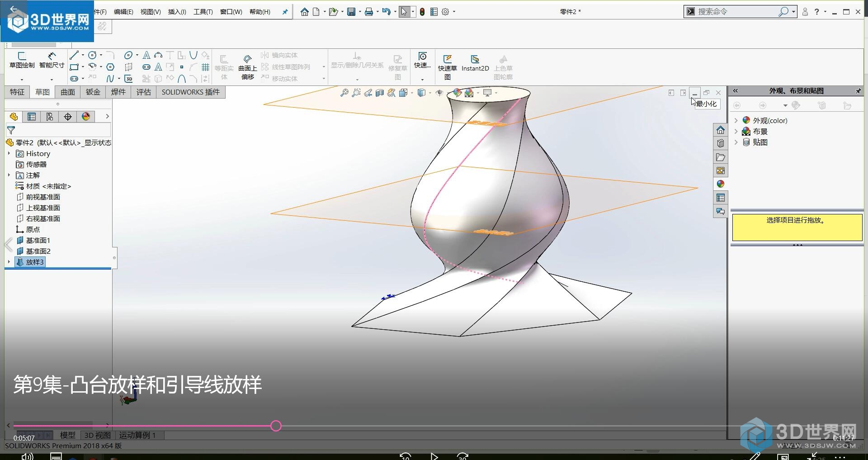
Task: Expand the 注解 annotations node
Action: [9, 175]
